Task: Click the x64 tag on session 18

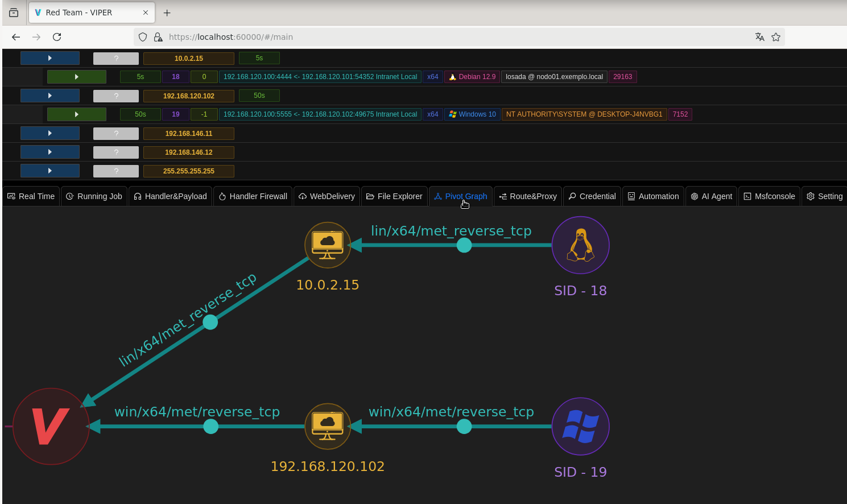Action: coord(433,77)
